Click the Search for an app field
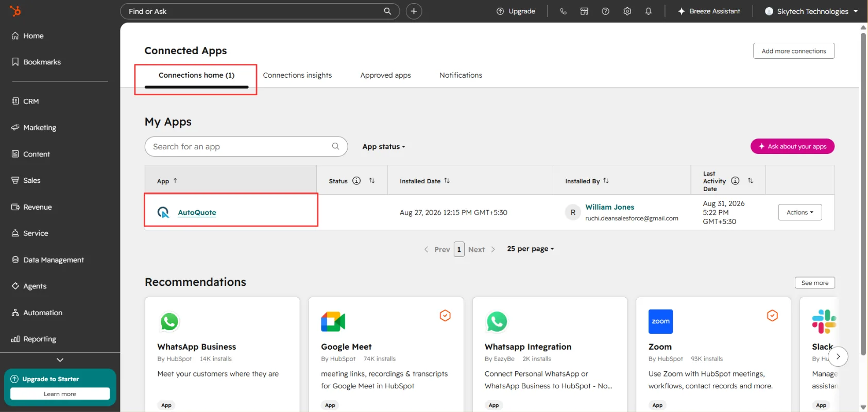This screenshot has width=868, height=412. [246, 146]
